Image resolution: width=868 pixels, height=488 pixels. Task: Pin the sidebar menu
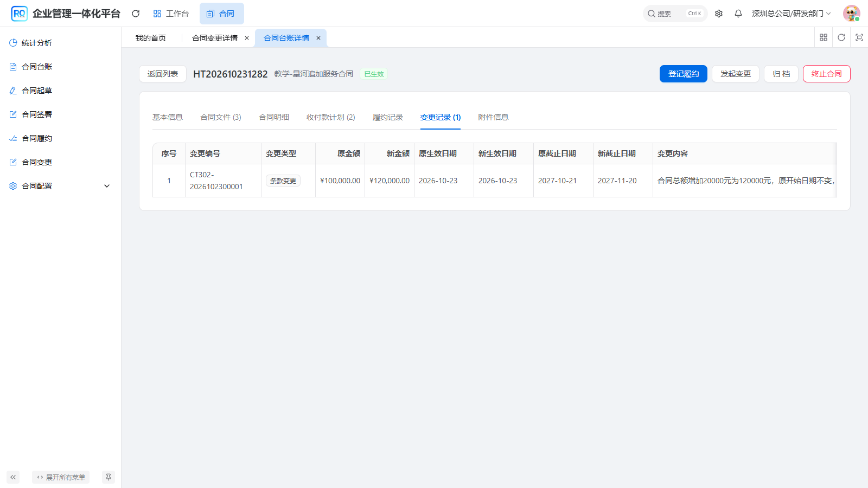(108, 477)
